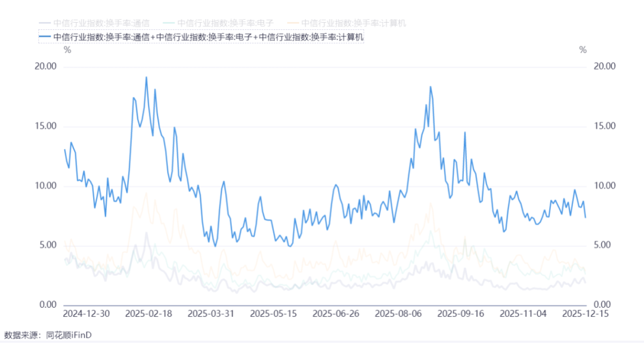Click the left axis 10.00 label
This screenshot has width=644, height=343.
tap(45, 186)
